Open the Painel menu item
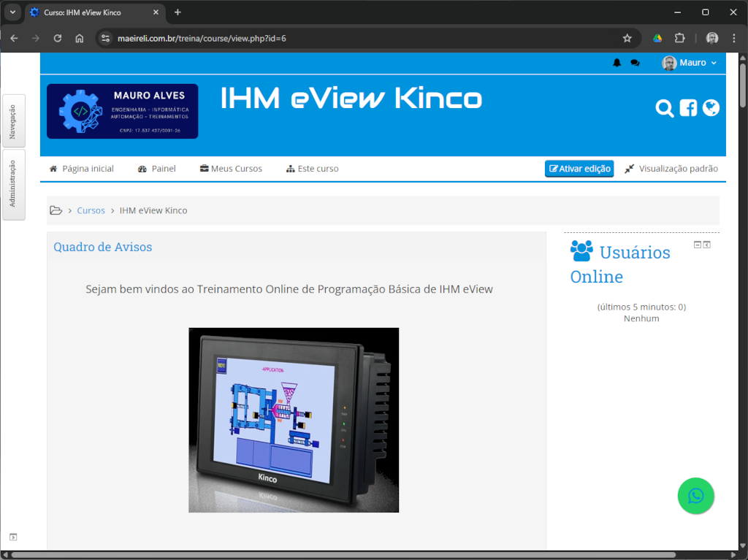This screenshot has width=748, height=560. [156, 169]
